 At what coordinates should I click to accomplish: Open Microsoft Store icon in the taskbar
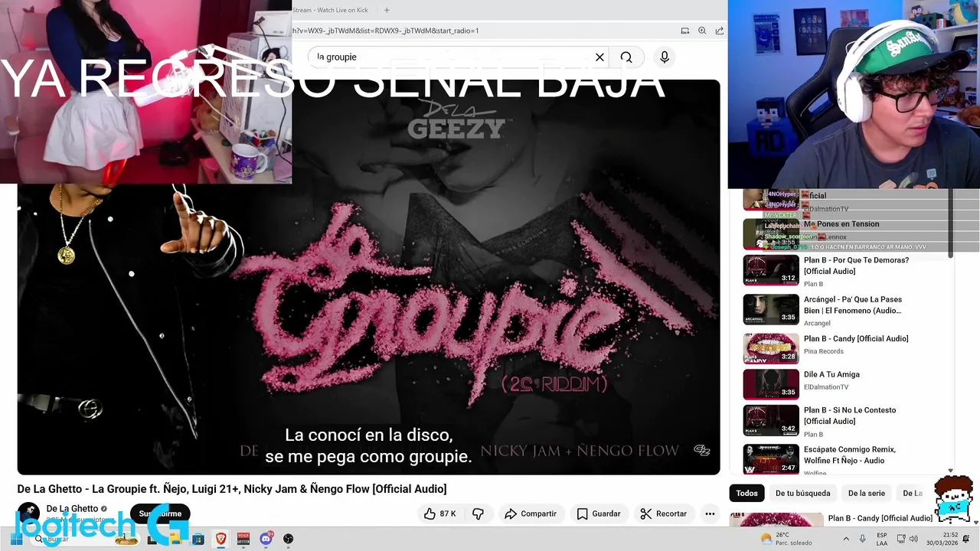point(198,539)
